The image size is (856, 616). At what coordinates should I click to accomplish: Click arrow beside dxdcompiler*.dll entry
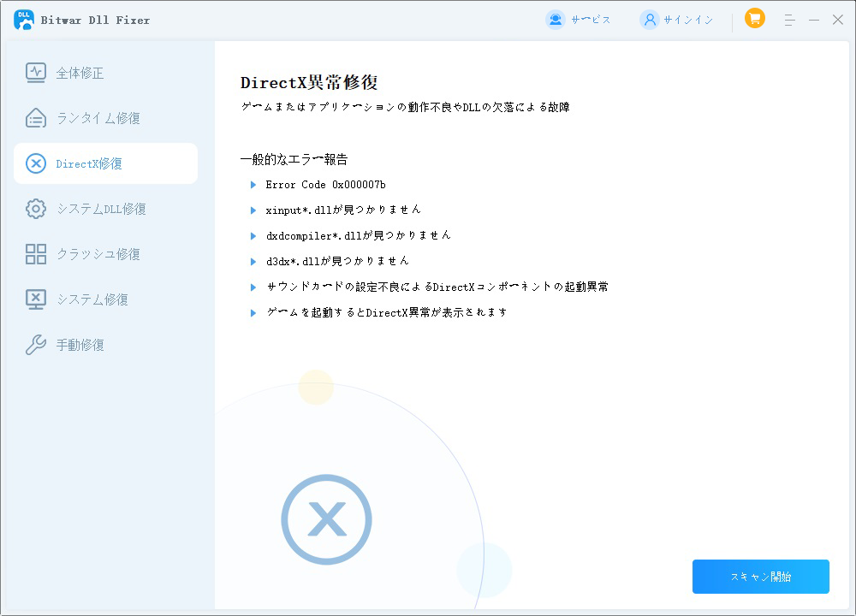(x=253, y=236)
